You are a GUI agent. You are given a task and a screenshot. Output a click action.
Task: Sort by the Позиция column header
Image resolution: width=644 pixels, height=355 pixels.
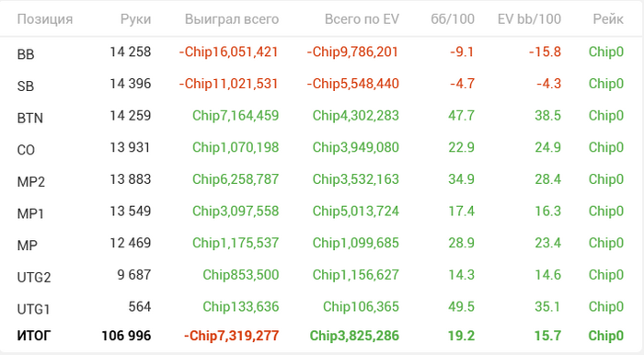click(x=45, y=19)
